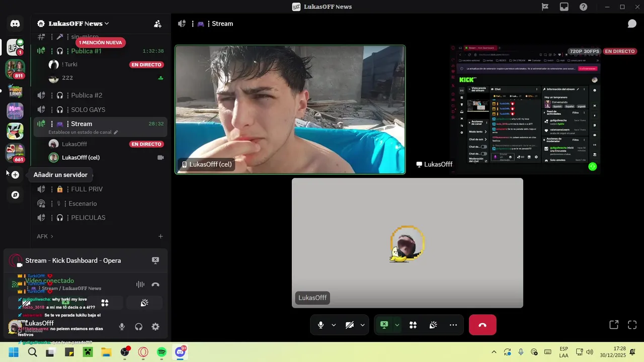This screenshot has height=362, width=644.
Task: Open the help question mark icon
Action: click(583, 7)
